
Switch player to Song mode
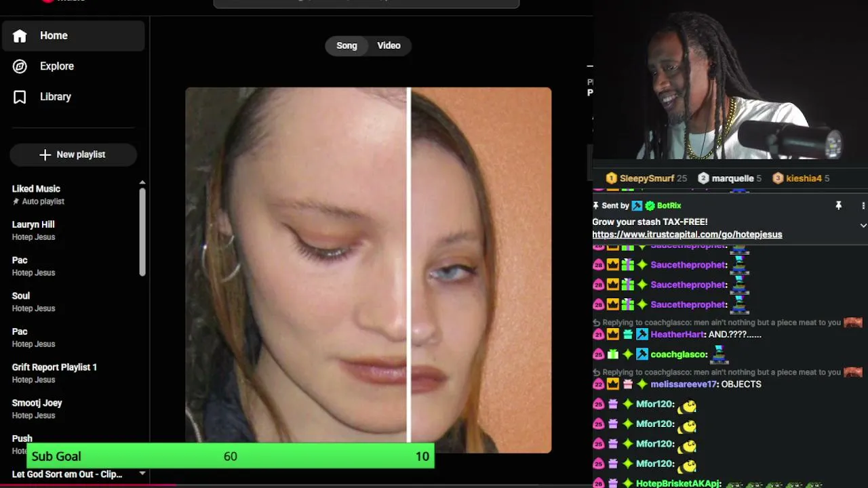click(x=347, y=45)
